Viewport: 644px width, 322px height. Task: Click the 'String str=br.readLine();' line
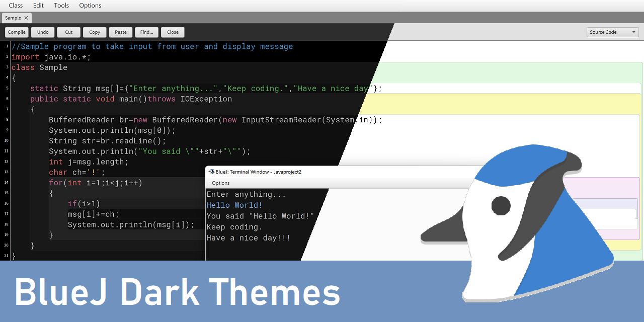click(x=107, y=141)
